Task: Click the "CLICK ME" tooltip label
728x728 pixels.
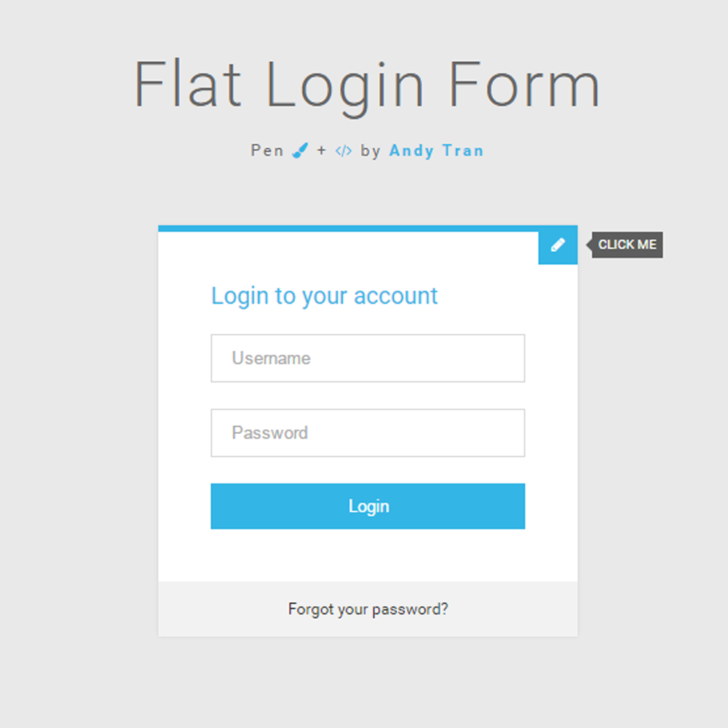Action: point(628,245)
